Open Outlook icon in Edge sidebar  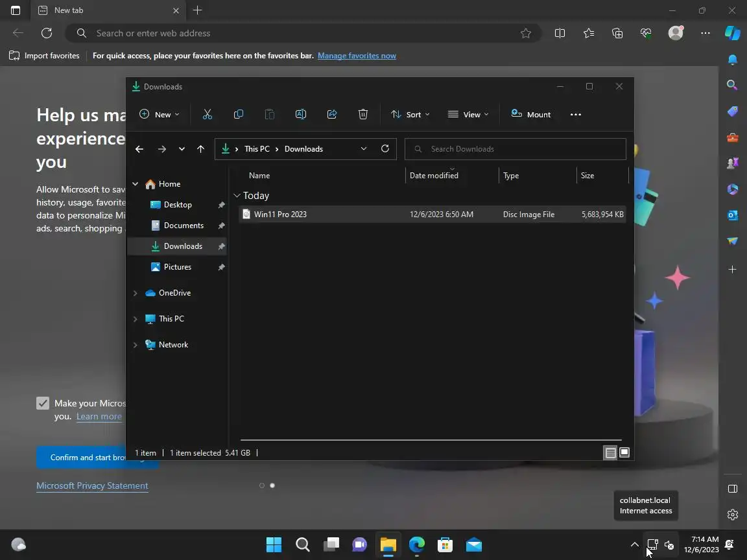(732, 215)
